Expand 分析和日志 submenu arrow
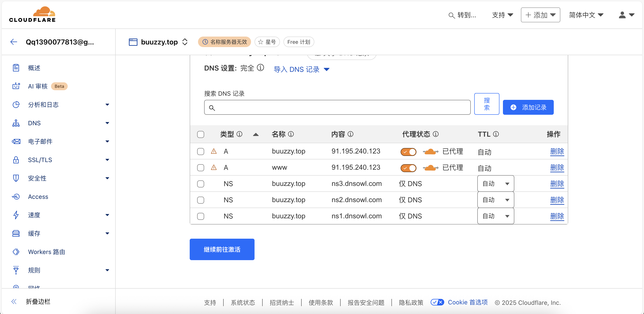This screenshot has height=314, width=644. [107, 105]
